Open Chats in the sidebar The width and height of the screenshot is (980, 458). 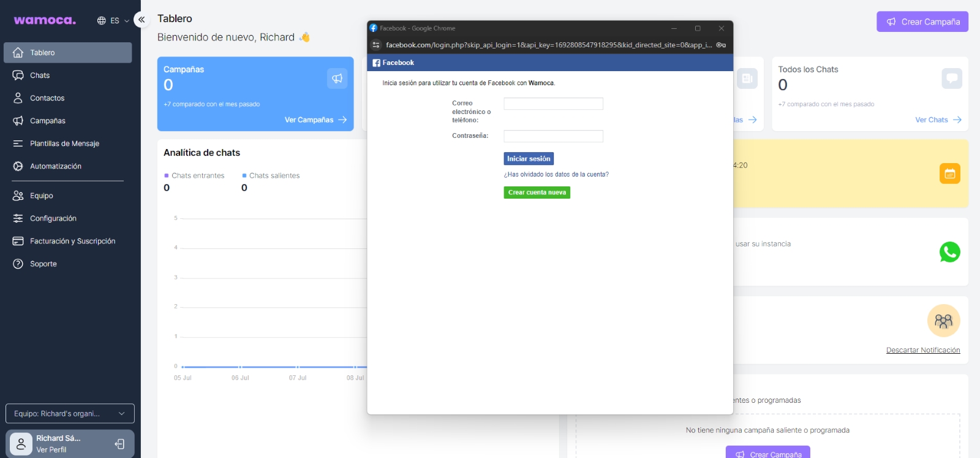(40, 75)
